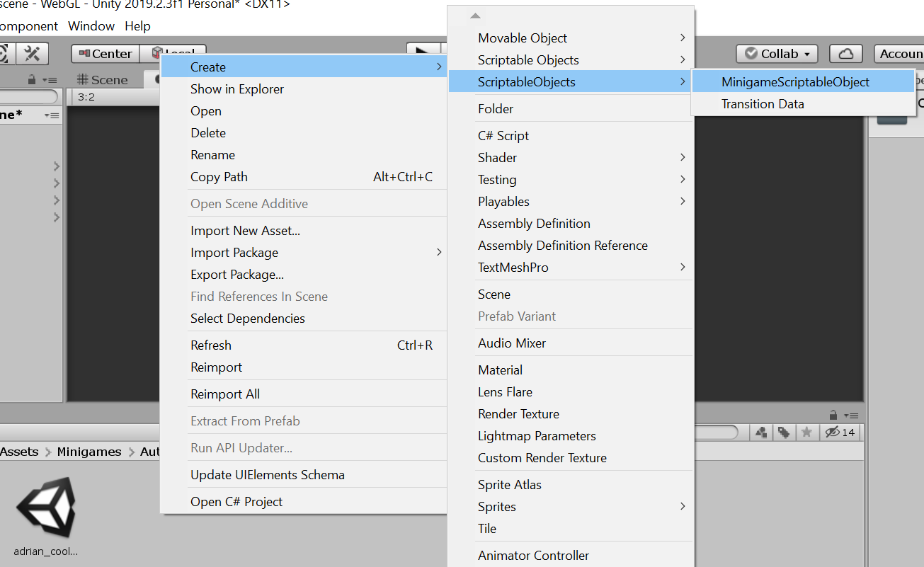
Task: Choose Import New Asset...
Action: [304, 231]
